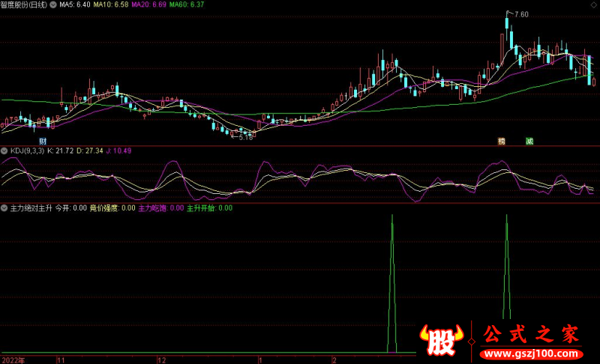The height and width of the screenshot is (364, 600).
Task: Click the 2022年 date on the timeline
Action: coord(13,360)
